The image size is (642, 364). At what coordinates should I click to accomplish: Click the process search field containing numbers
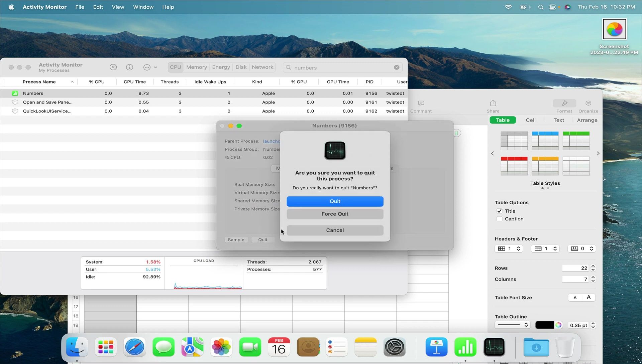coord(342,67)
